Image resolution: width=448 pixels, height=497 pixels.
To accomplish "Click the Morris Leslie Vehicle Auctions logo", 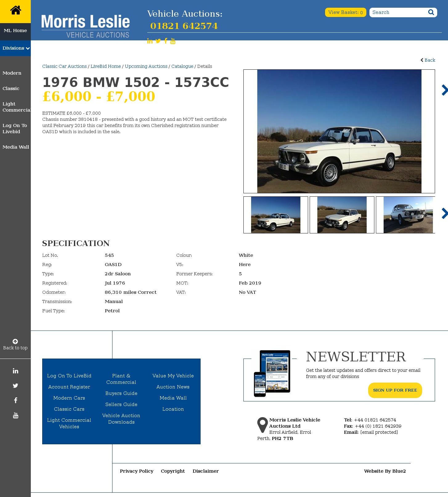I will pyautogui.click(x=85, y=26).
